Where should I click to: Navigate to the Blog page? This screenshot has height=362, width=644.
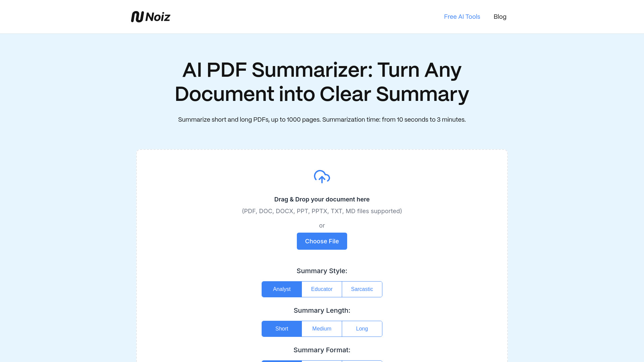point(500,16)
